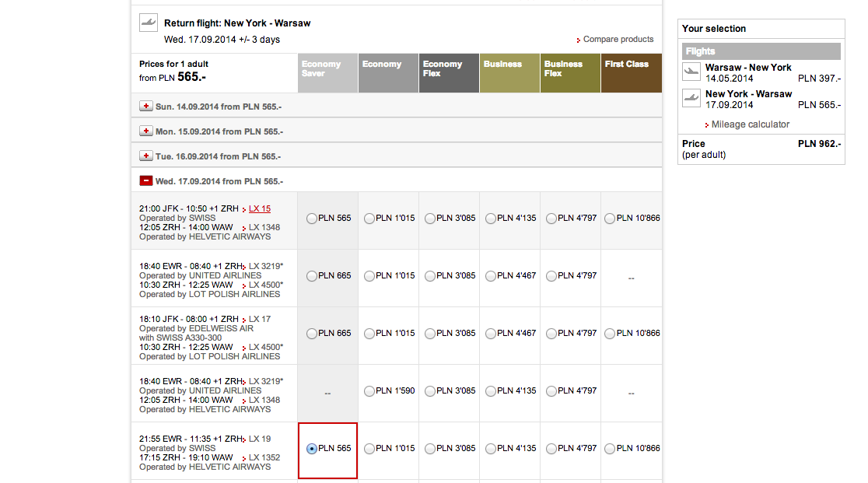The image size is (868, 483).
Task: Click airplane icon beside Warsaw - New York
Action: [x=691, y=72]
